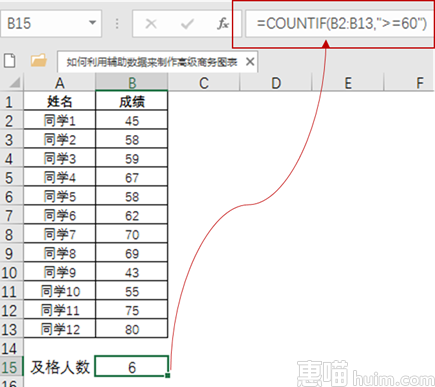The width and height of the screenshot is (435, 387).
Task: Click the new blank document icon
Action: pos(10,61)
